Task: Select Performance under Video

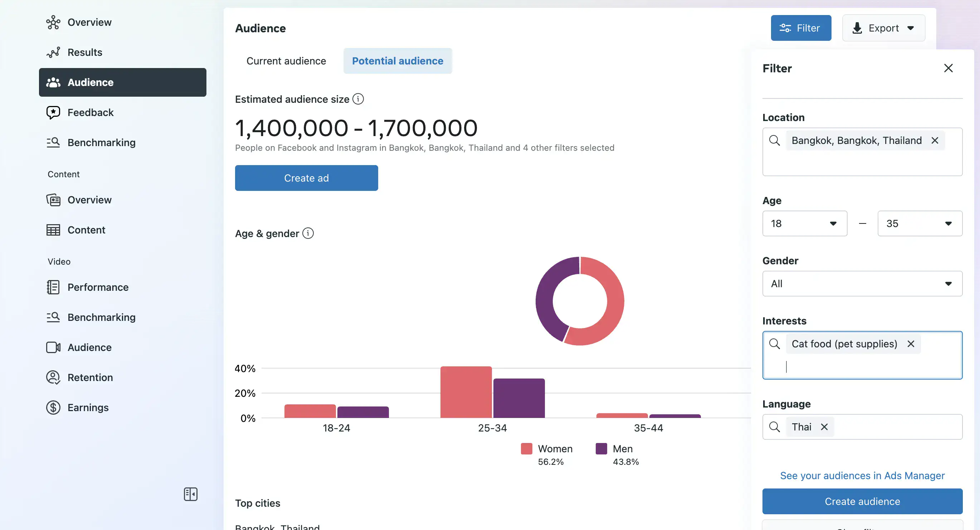Action: point(98,287)
